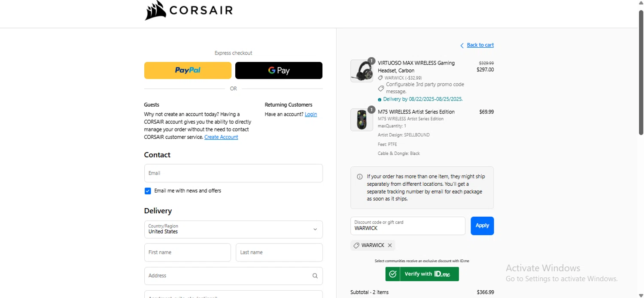This screenshot has height=298, width=644.
Task: Click the Delivery by 08/22/2025-08/25/2025 text
Action: pos(423,99)
